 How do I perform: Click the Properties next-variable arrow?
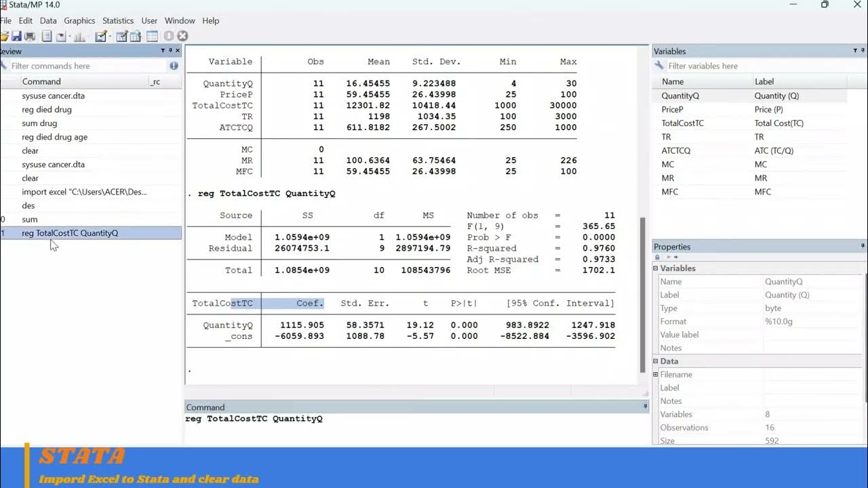tap(675, 257)
